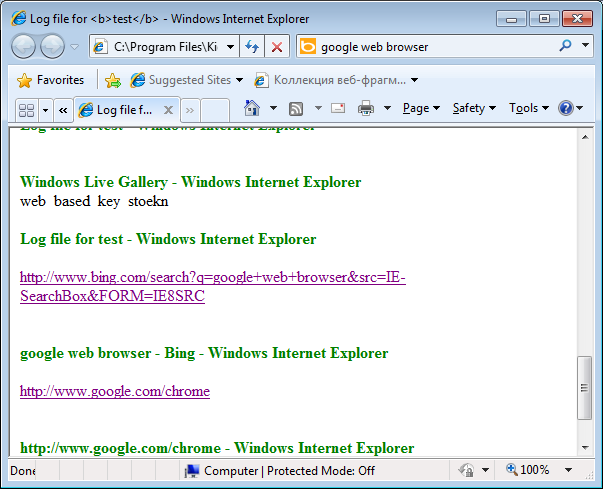Screen dimensions: 603x489
Task: Refresh the page with the blue arrows icon
Action: coord(252,47)
